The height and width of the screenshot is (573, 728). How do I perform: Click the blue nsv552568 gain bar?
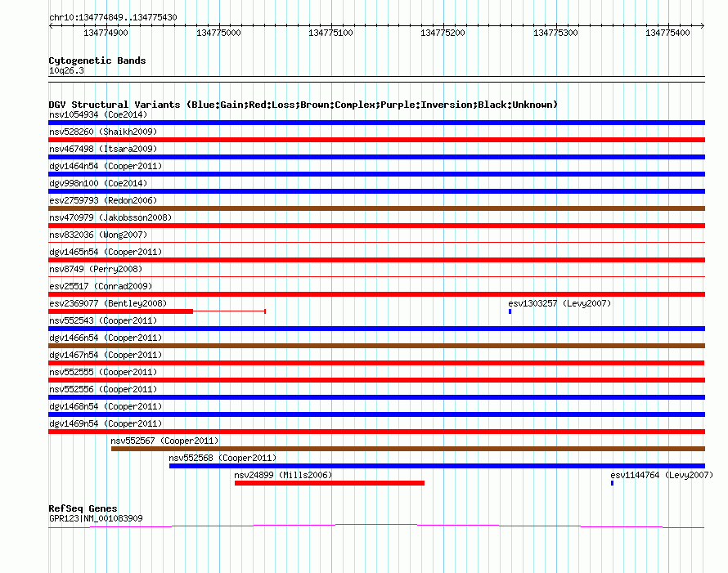click(437, 466)
